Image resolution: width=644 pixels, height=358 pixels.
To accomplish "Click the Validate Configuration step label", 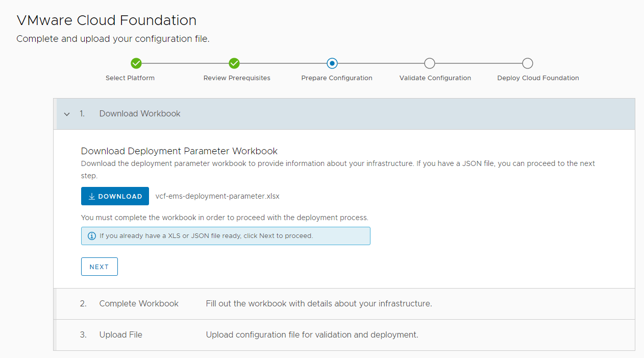I will [x=435, y=78].
